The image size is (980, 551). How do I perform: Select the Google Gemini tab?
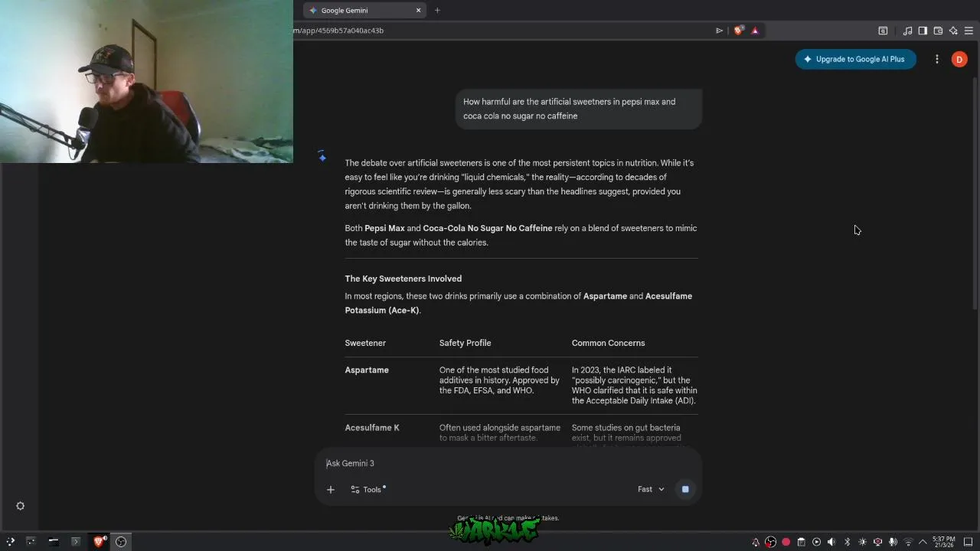coord(364,10)
